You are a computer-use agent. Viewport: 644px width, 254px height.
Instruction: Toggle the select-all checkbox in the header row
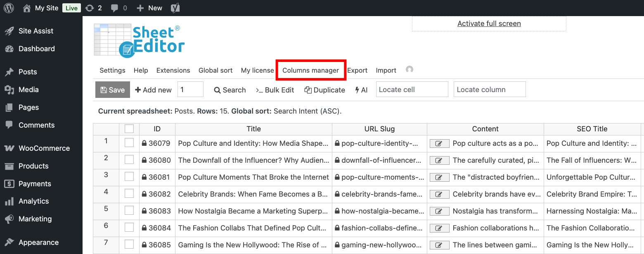click(129, 128)
